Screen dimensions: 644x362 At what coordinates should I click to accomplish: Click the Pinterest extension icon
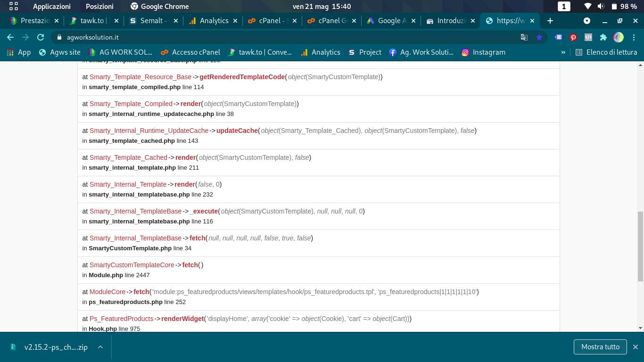[x=573, y=37]
